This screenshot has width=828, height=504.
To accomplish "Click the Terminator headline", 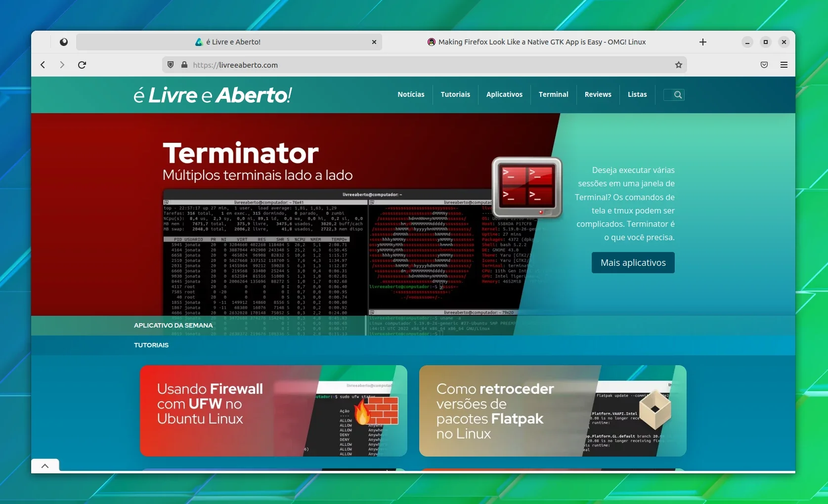I will point(241,153).
